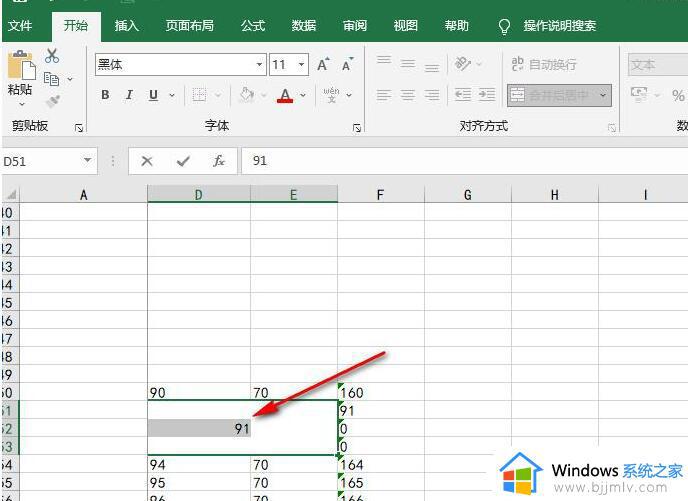Image resolution: width=688 pixels, height=501 pixels.
Task: Toggle Italic formatting
Action: coord(129,95)
